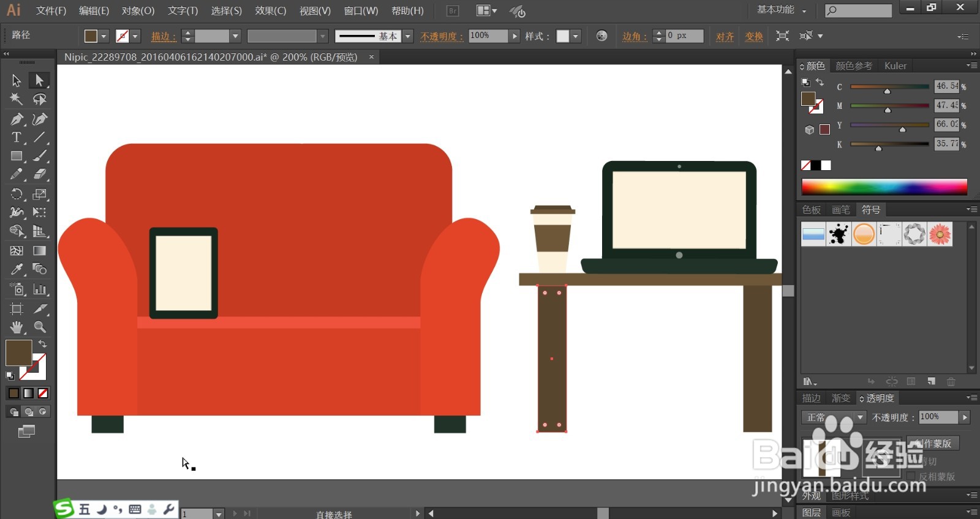Select the Eraser tool
980x519 pixels.
(39, 174)
